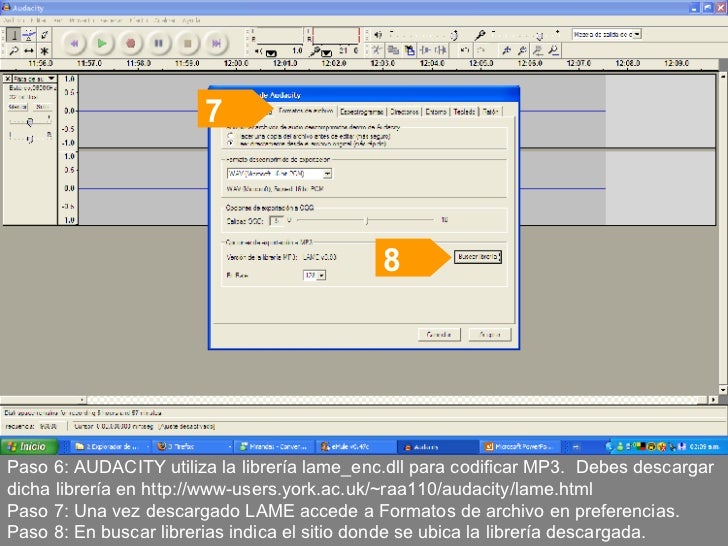Pause playback with the Pause button
The width and height of the screenshot is (728, 546).
tap(159, 44)
